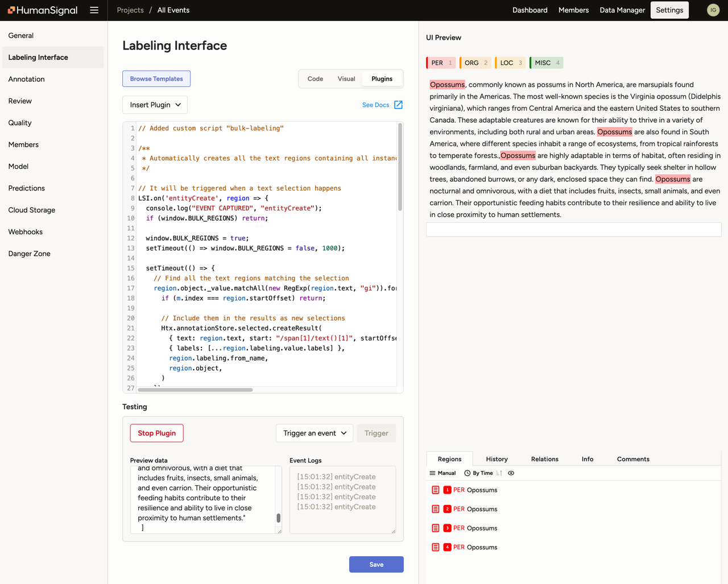
Task: Open the Insert Plugin dropdown
Action: 154,105
